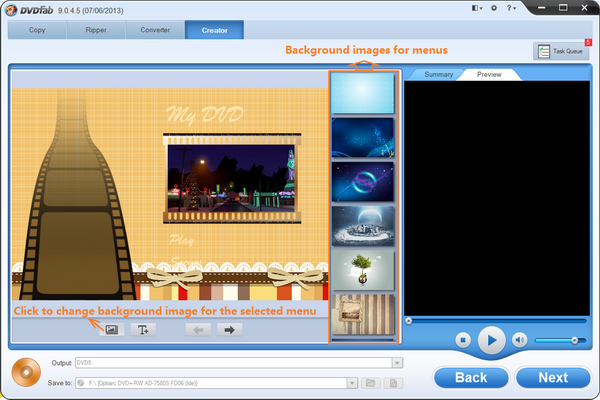The image size is (600, 400).
Task: Select the My DVD title text in menu
Action: tap(205, 115)
